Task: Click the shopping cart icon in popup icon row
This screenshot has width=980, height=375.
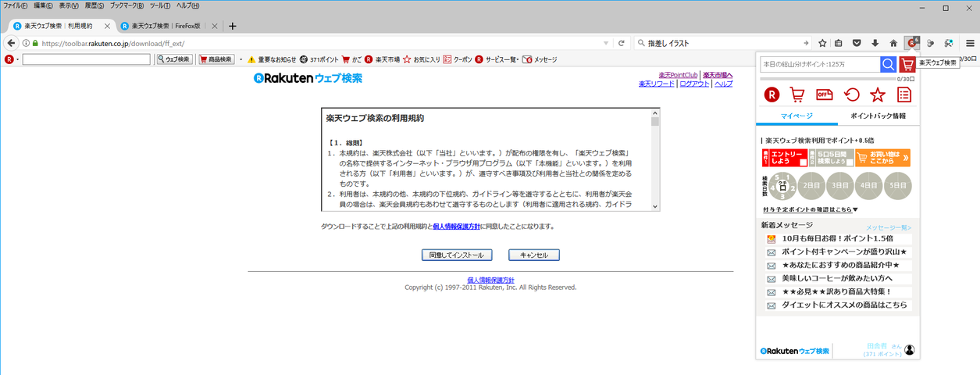Action: click(x=797, y=95)
